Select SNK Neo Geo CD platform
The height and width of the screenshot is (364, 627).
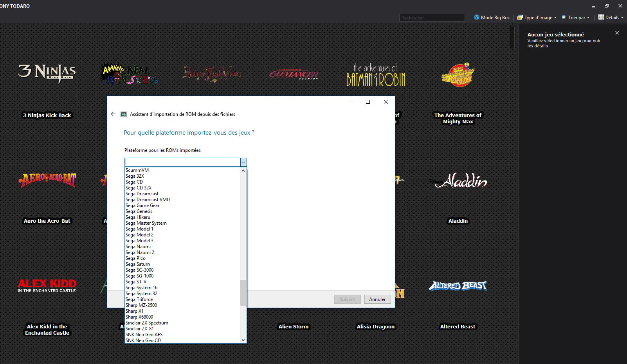point(182,341)
